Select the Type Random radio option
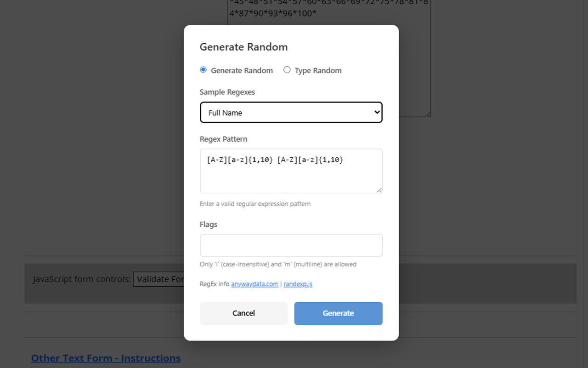Screen dimensions: 588x368 pyautogui.click(x=287, y=70)
